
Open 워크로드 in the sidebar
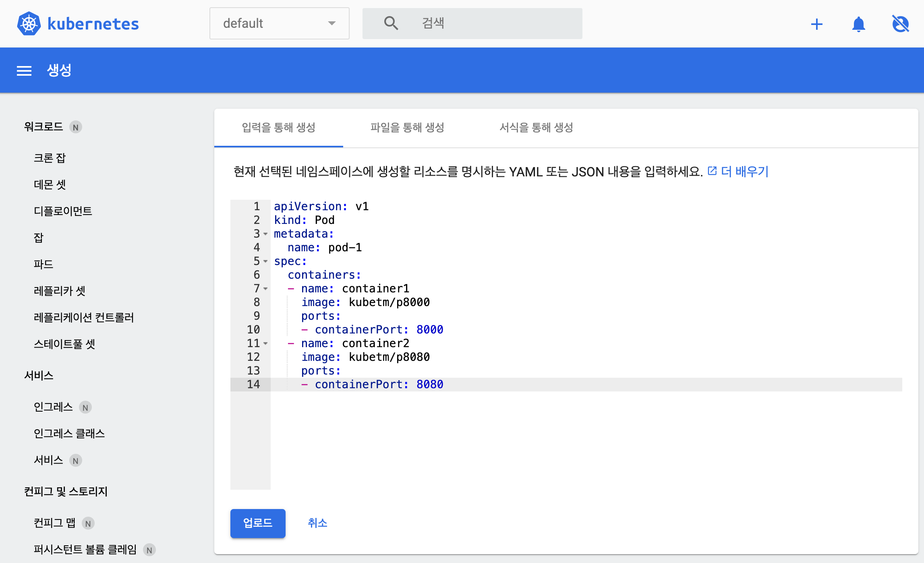coord(44,127)
